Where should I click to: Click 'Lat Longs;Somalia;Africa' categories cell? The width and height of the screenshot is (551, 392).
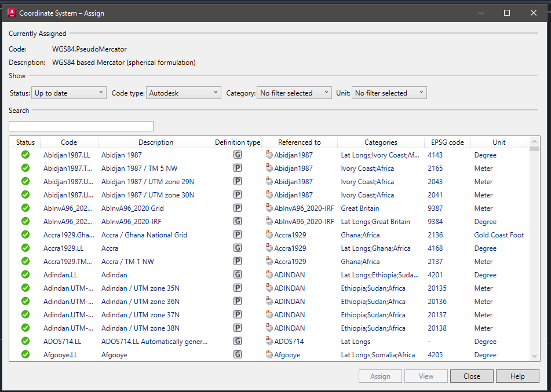coord(378,355)
